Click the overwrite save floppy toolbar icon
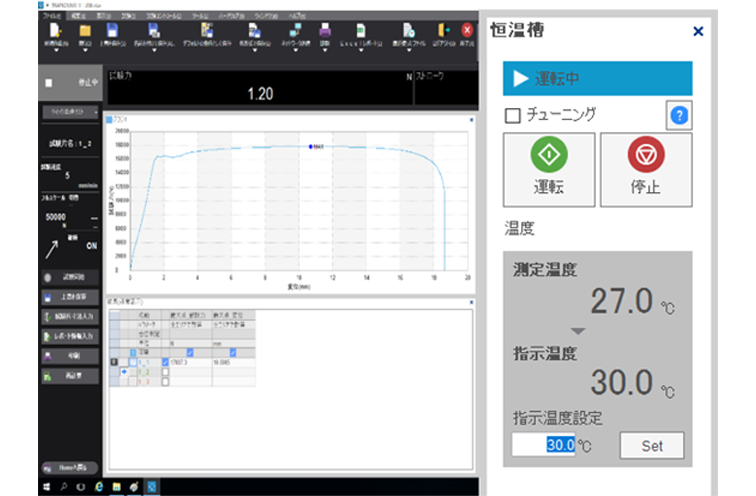756x496 pixels. click(x=112, y=31)
